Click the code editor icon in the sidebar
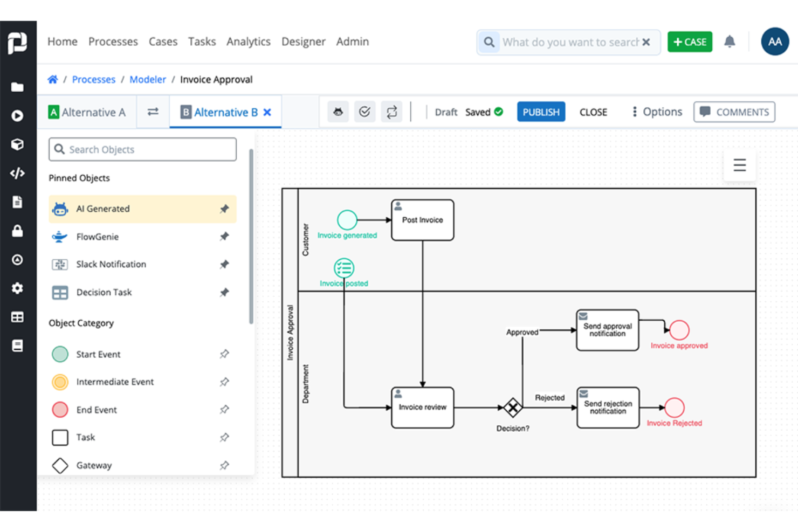The image size is (798, 532). click(x=17, y=173)
